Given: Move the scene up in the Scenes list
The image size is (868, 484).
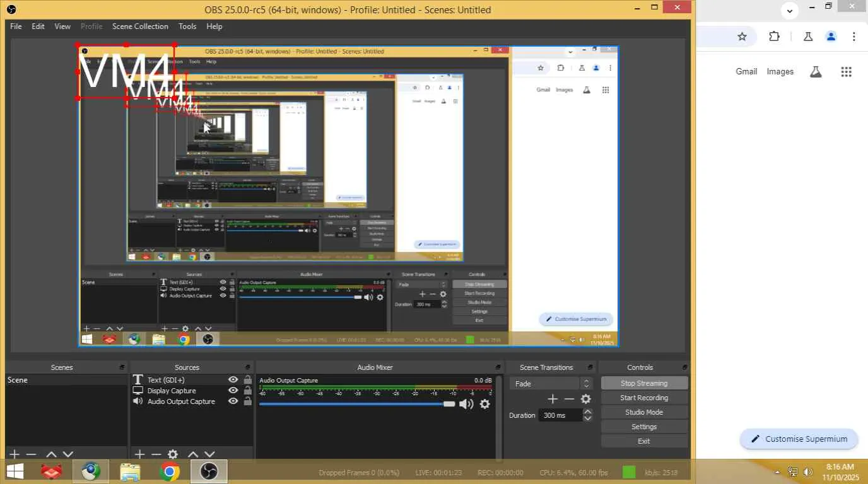Looking at the screenshot, I should 51,454.
